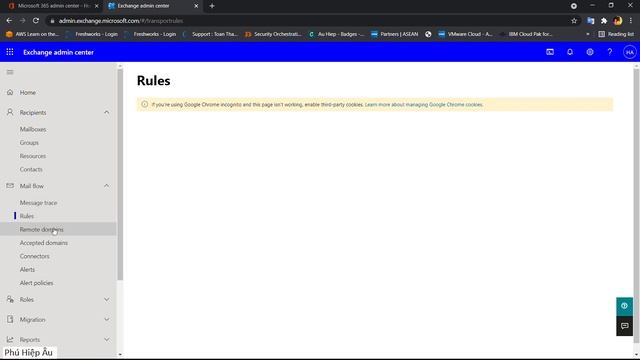Open the VMware Cloud bookmark

[x=465, y=34]
